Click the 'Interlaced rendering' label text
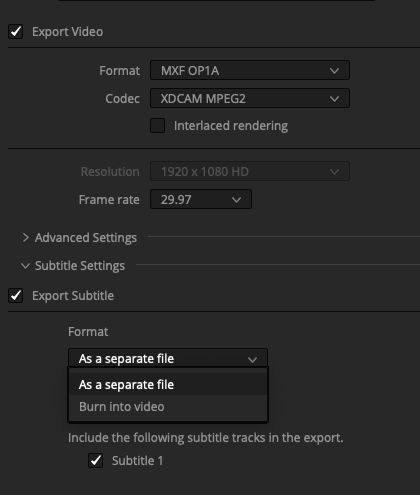Viewport: 420px width, 495px height. point(231,126)
